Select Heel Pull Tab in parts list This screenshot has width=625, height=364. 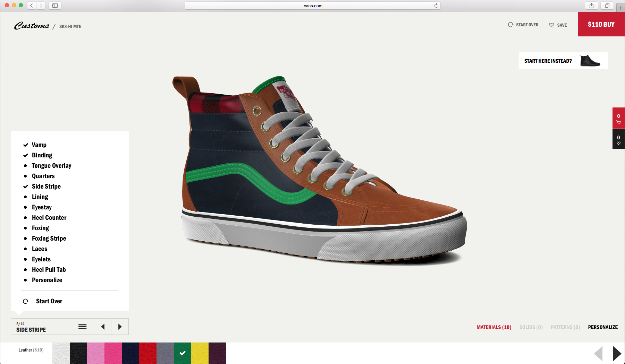pyautogui.click(x=49, y=270)
